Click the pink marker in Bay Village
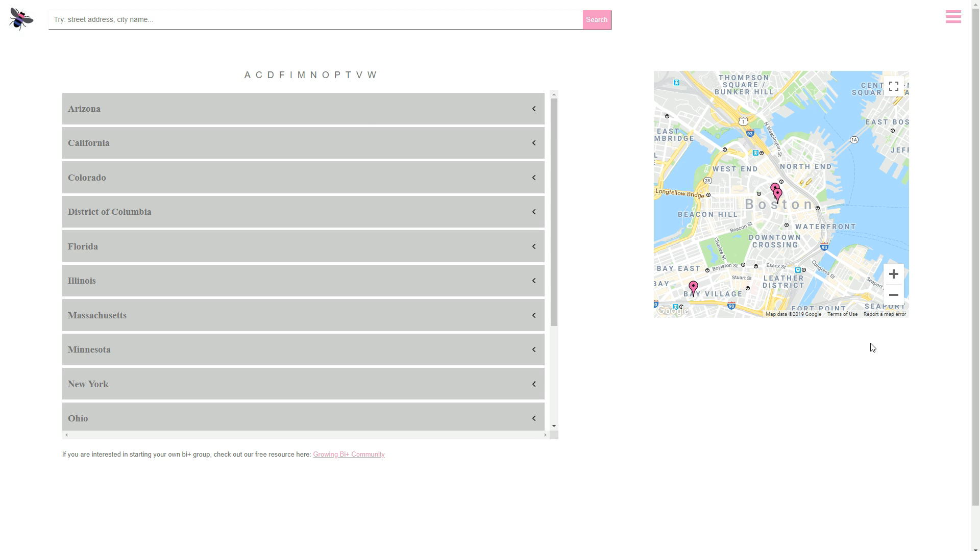Viewport: 980px width, 551px height. (693, 287)
